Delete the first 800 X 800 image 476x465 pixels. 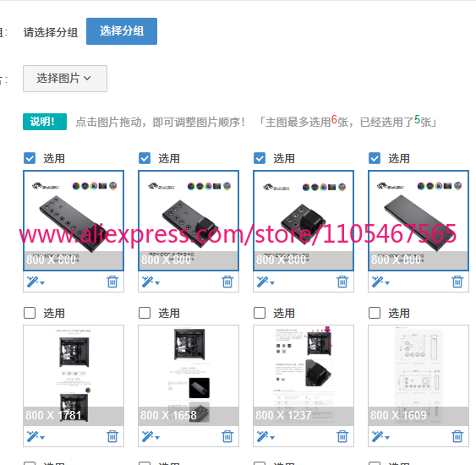(112, 282)
